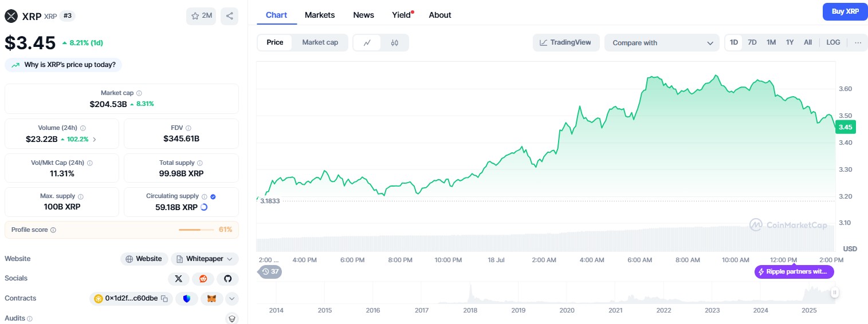Image resolution: width=868 pixels, height=324 pixels.
Task: Switch chart to candlestick view
Action: [x=394, y=42]
